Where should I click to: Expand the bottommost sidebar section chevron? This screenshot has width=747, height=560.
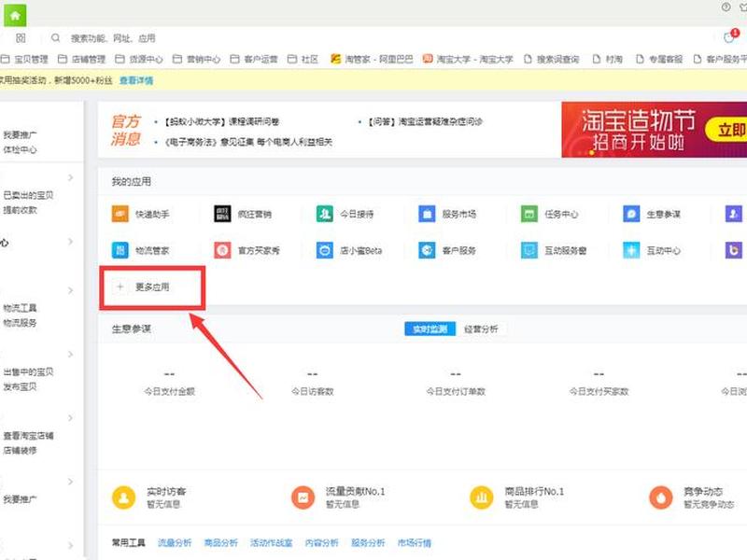71,546
